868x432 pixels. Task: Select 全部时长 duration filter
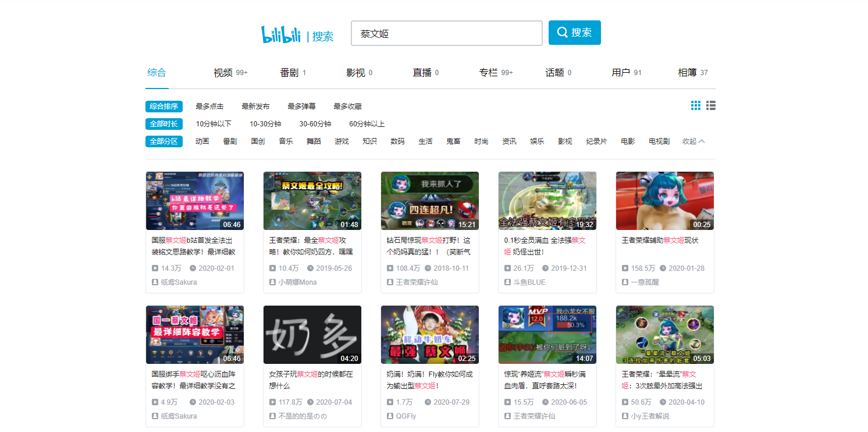164,124
